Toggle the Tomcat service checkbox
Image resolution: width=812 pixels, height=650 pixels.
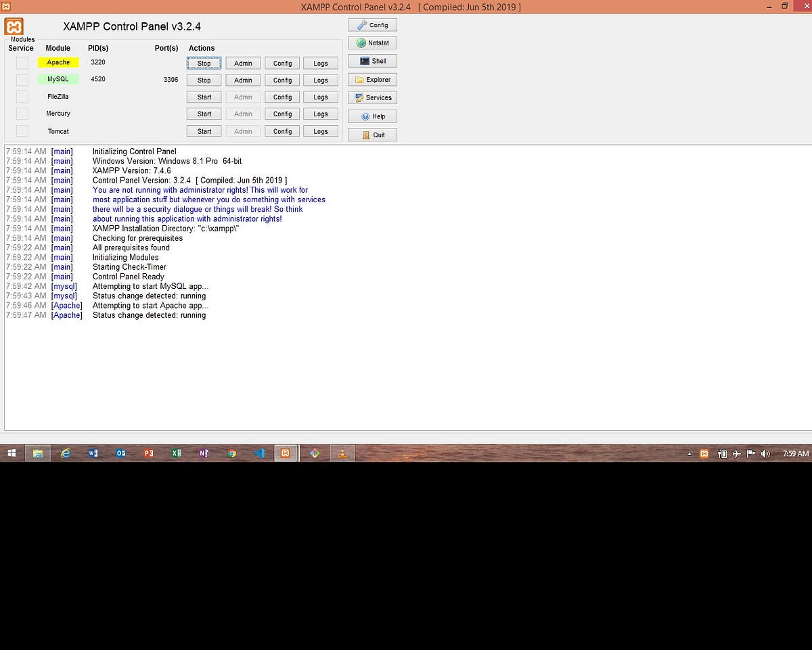click(22, 131)
